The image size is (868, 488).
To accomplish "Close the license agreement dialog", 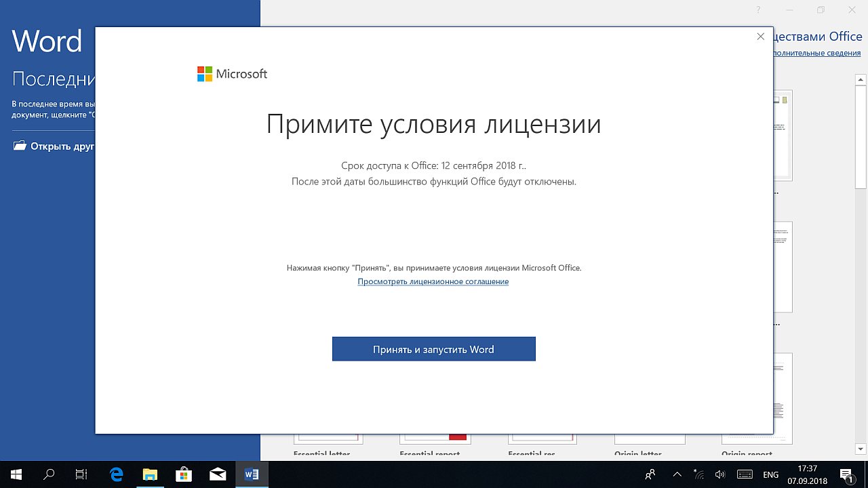I will coord(760,37).
